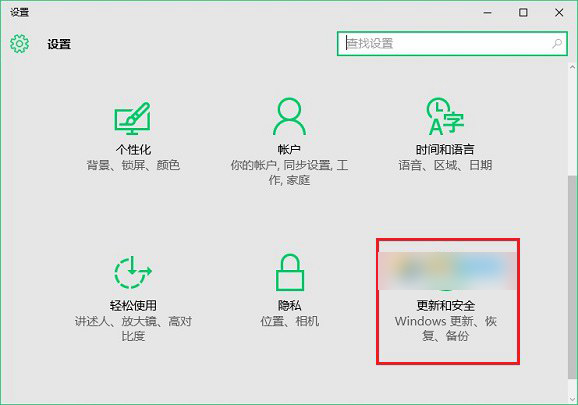Click the 你的帐户, 同步设置 description
Screen dimensions: 578x405
point(289,172)
